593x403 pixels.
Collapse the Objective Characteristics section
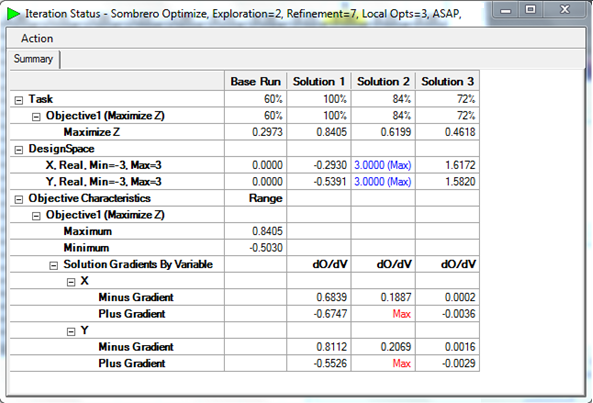point(19,200)
